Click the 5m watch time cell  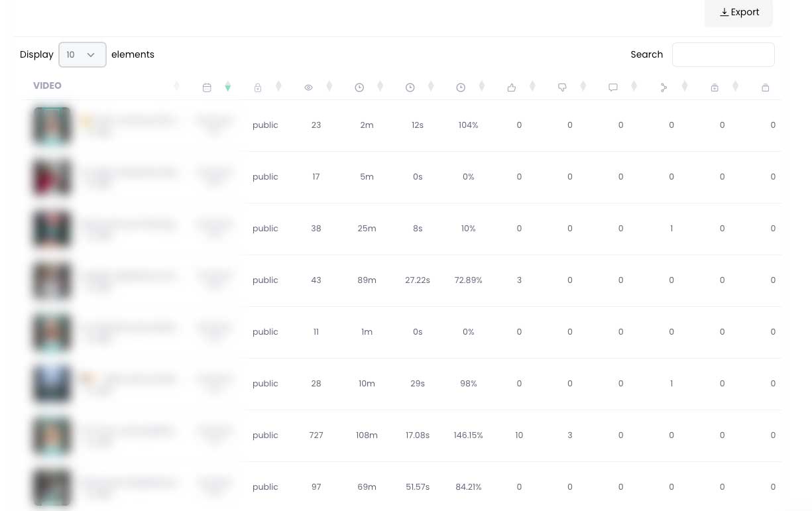coord(367,177)
